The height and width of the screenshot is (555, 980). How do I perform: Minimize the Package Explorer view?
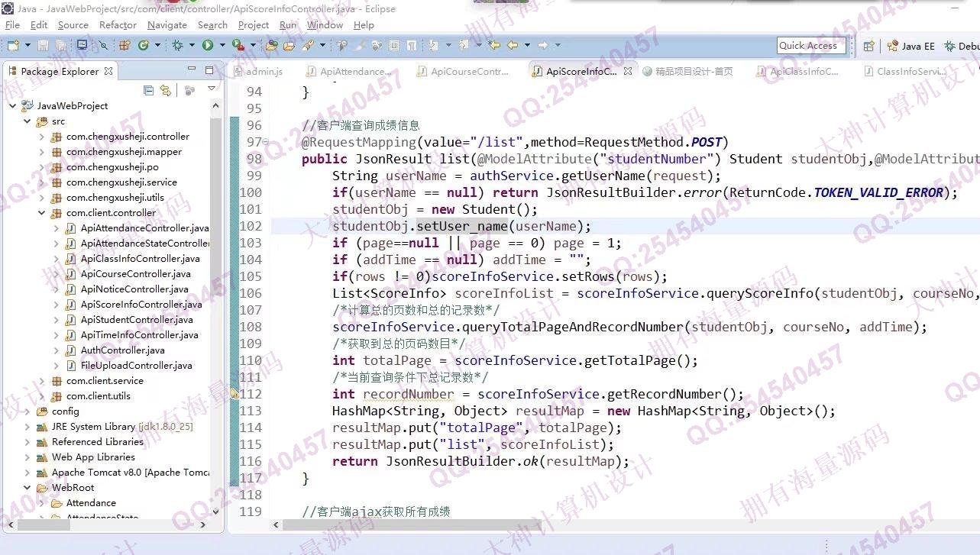pyautogui.click(x=192, y=70)
